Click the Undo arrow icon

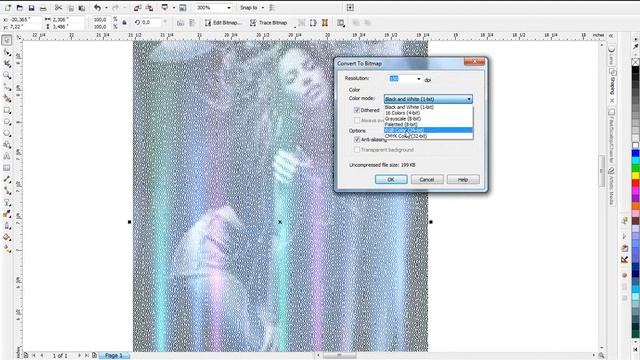pyautogui.click(x=97, y=8)
